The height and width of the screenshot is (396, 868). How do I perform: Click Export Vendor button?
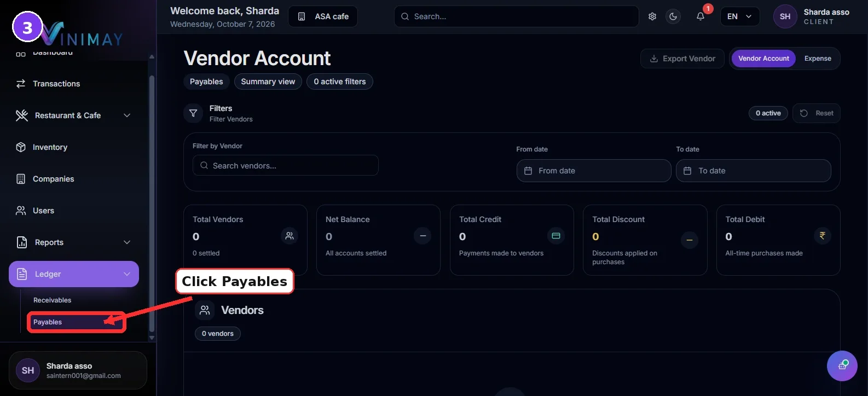click(682, 59)
